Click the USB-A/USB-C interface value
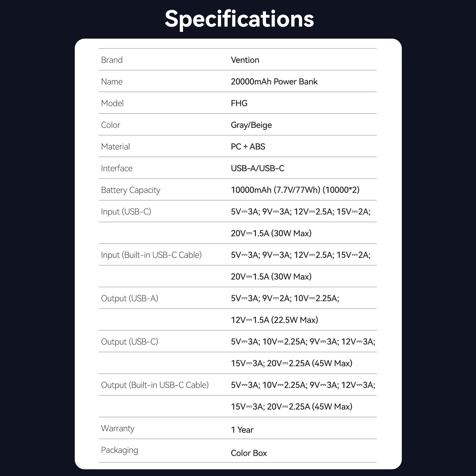The image size is (476, 476). pos(258,168)
